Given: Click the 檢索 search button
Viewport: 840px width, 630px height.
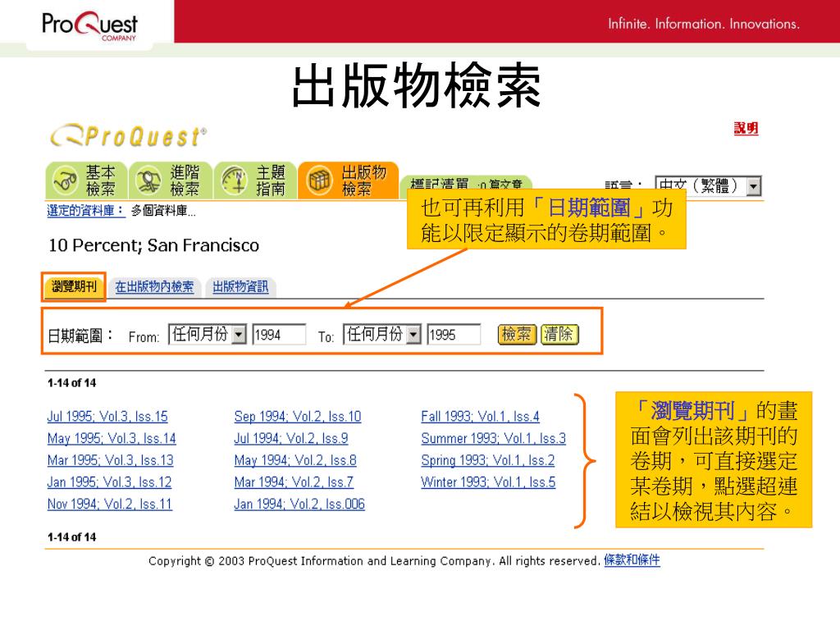Looking at the screenshot, I should [517, 335].
